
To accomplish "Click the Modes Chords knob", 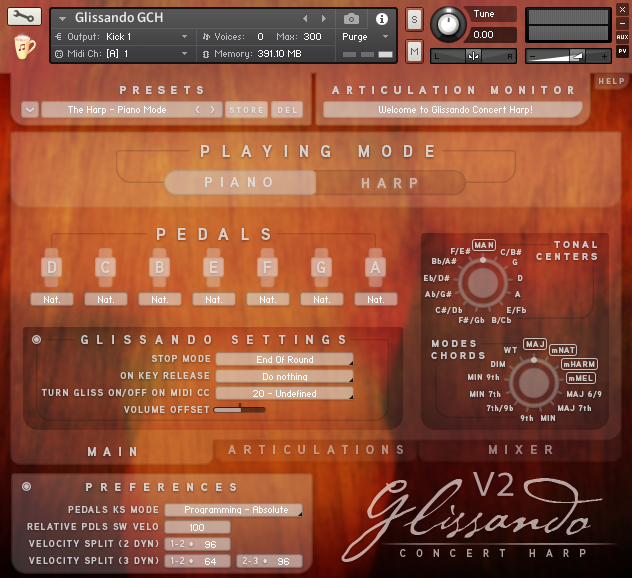I will 534,383.
